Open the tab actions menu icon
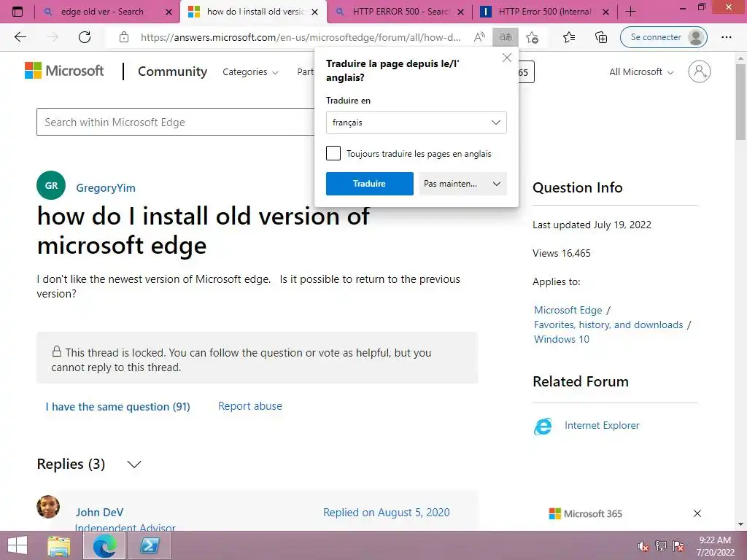747x560 pixels. coord(18,12)
